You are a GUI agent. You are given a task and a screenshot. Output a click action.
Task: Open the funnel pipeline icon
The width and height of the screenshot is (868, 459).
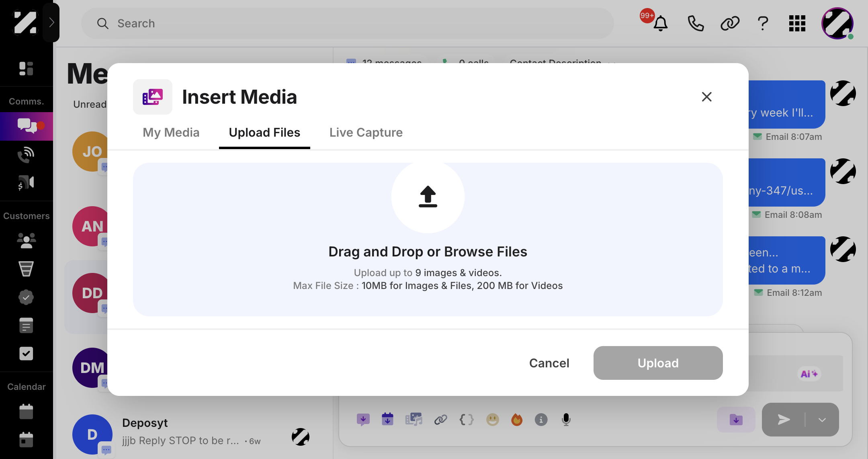coord(26,269)
